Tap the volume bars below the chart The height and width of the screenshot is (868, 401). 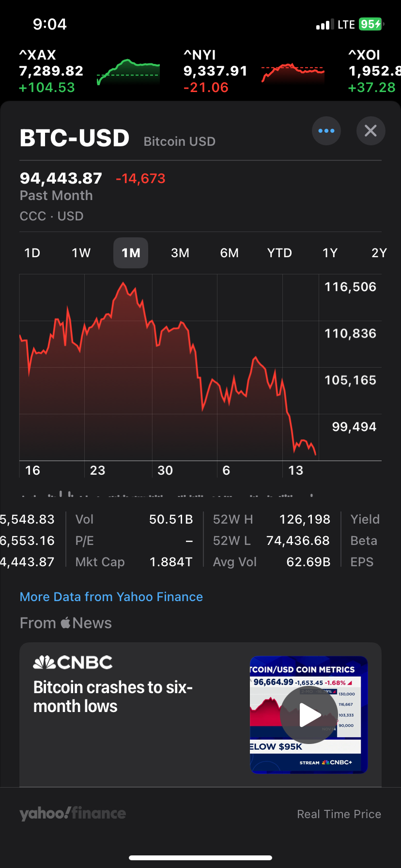click(165, 495)
